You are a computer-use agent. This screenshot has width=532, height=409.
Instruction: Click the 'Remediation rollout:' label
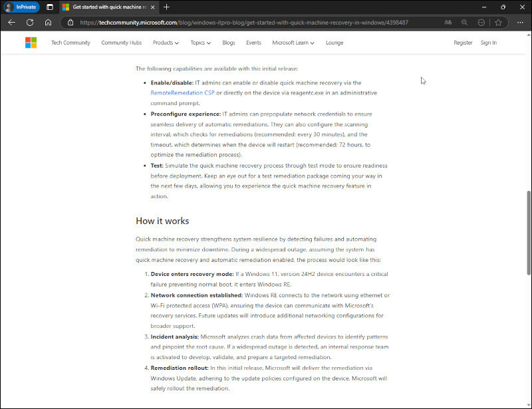180,368
